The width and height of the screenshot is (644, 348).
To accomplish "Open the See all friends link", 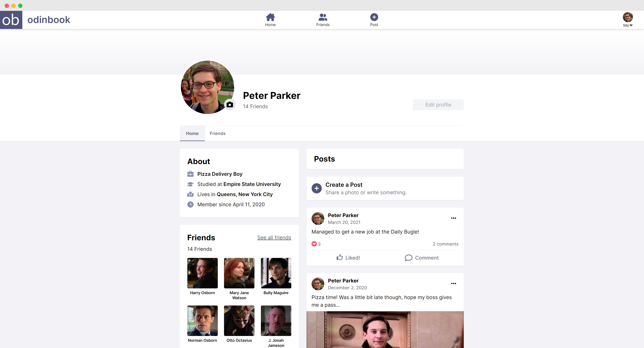I will [x=274, y=237].
